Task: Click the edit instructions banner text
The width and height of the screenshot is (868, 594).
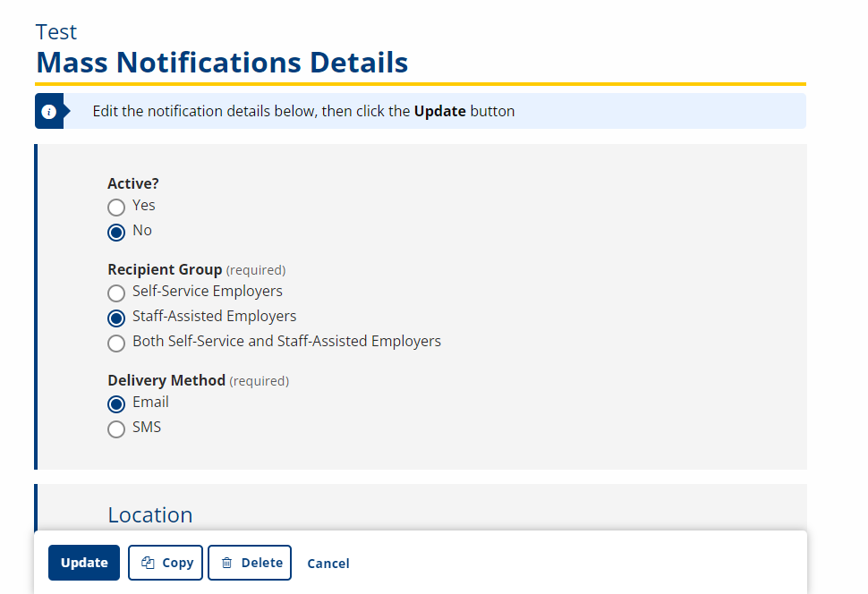Action: click(303, 112)
